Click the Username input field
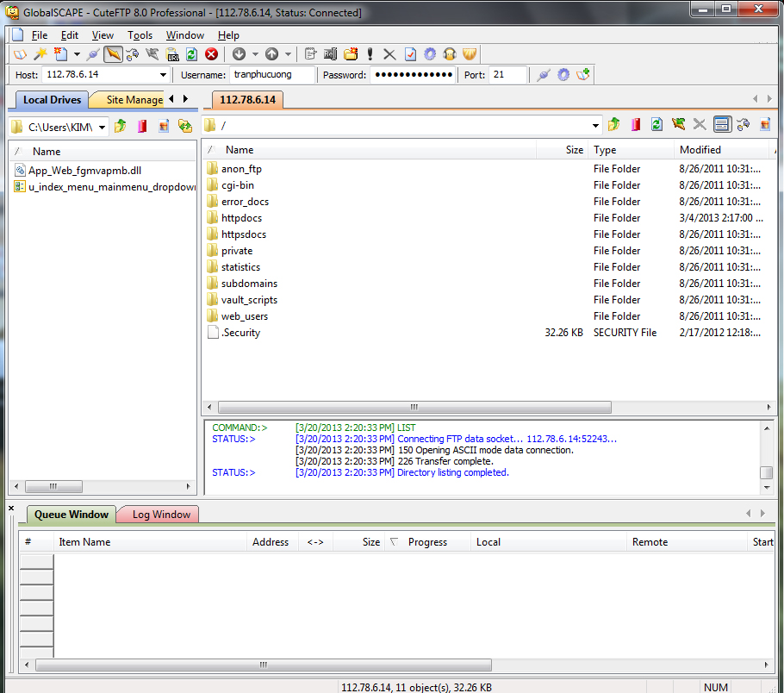 272,74
